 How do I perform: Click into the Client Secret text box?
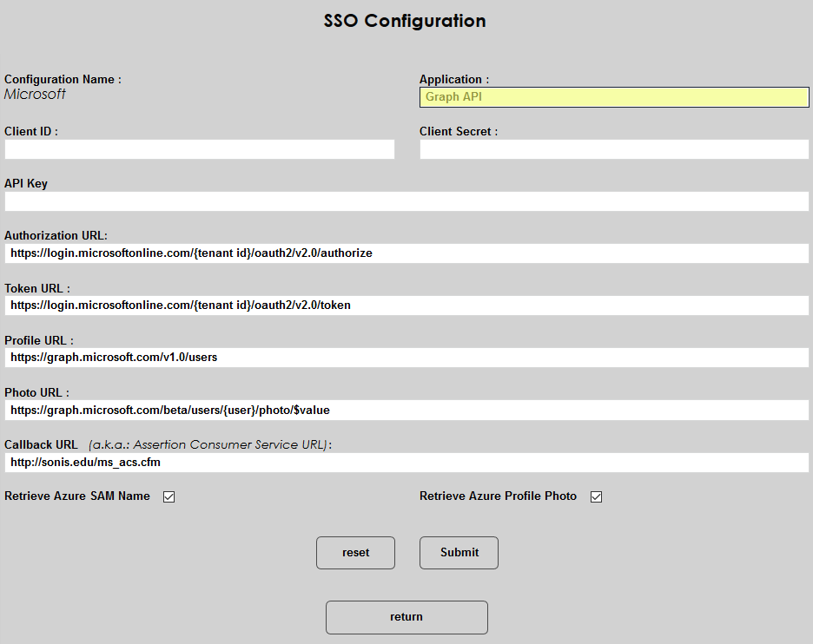tap(614, 149)
